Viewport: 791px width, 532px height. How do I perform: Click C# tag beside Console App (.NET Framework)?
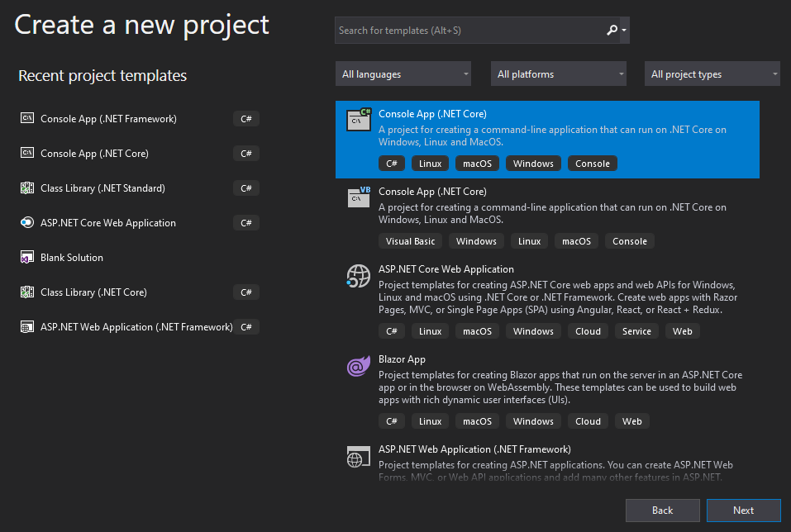pos(246,119)
